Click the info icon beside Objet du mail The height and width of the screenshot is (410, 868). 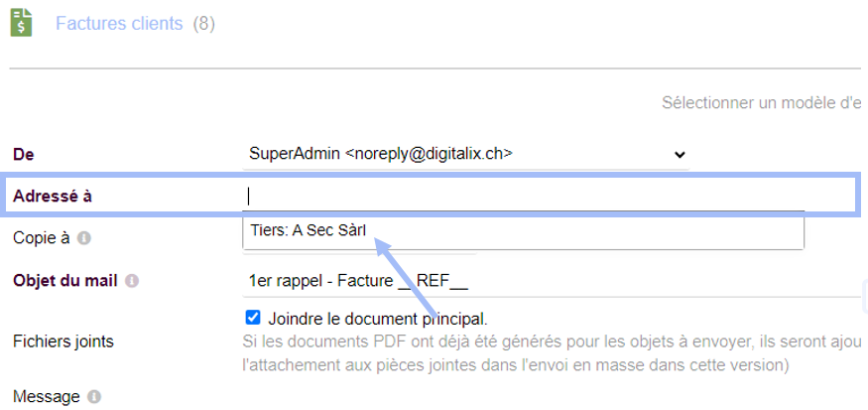point(132,281)
